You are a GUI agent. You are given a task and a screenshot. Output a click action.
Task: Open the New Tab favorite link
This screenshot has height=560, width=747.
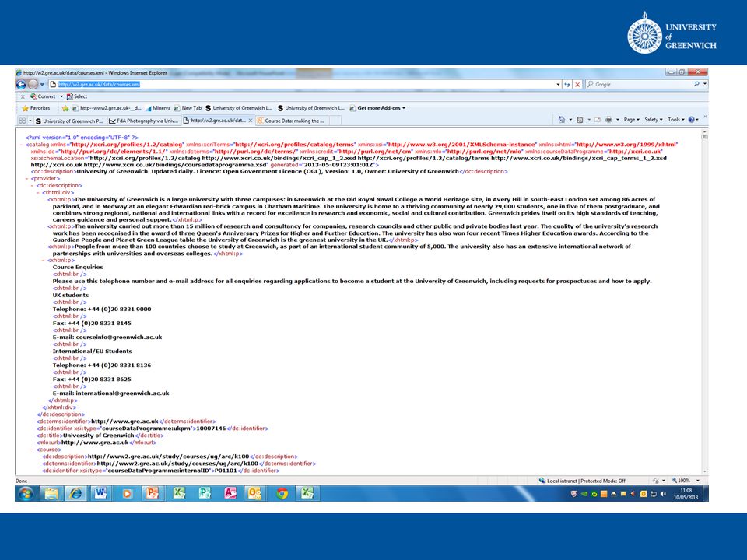[x=188, y=108]
